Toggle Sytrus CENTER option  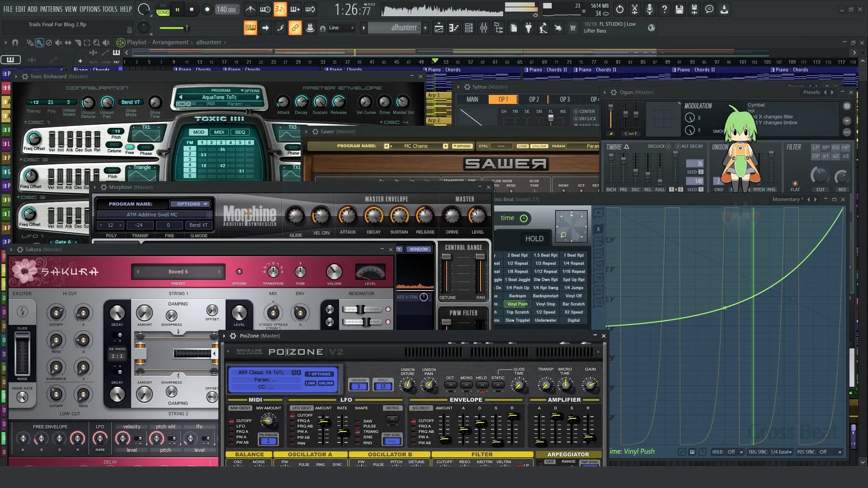click(576, 112)
